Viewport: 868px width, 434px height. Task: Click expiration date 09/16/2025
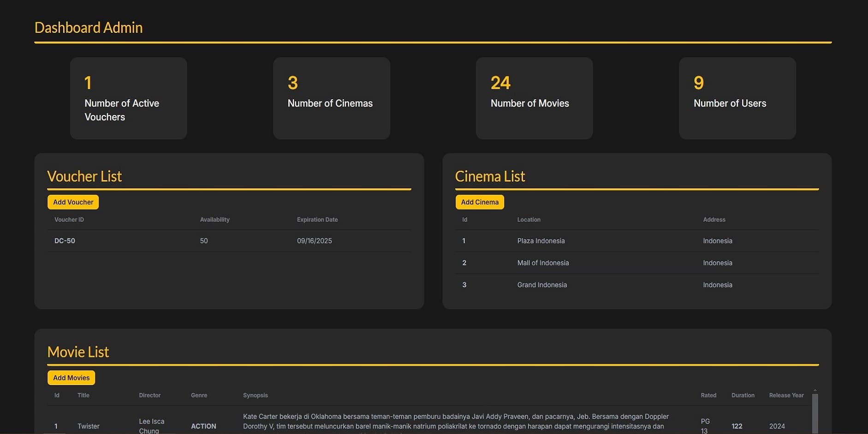pyautogui.click(x=314, y=241)
